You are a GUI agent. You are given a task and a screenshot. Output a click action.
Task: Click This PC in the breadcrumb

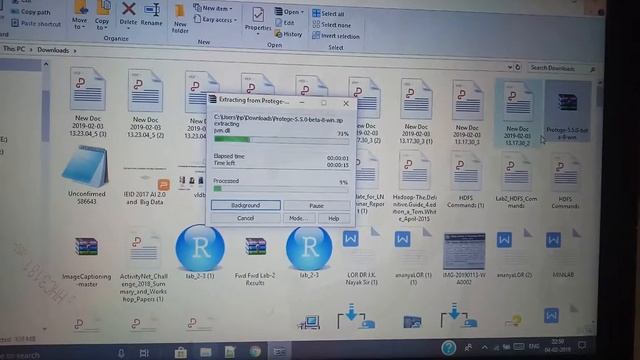14,49
